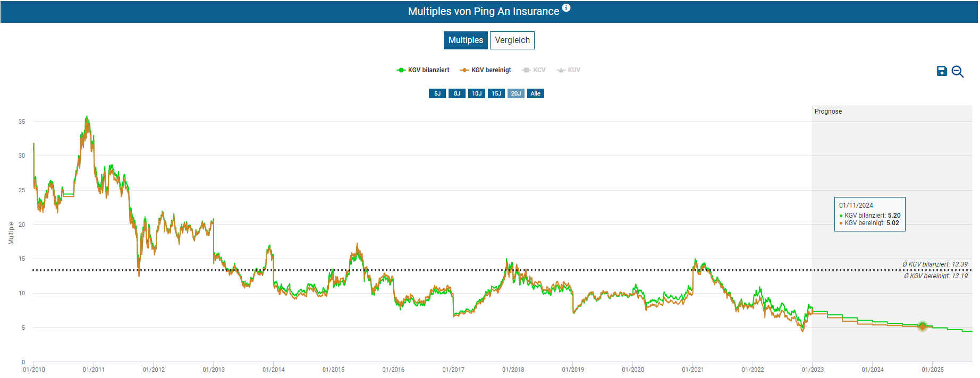Click the 01/2017 x-axis date label
The image size is (980, 378).
453,370
